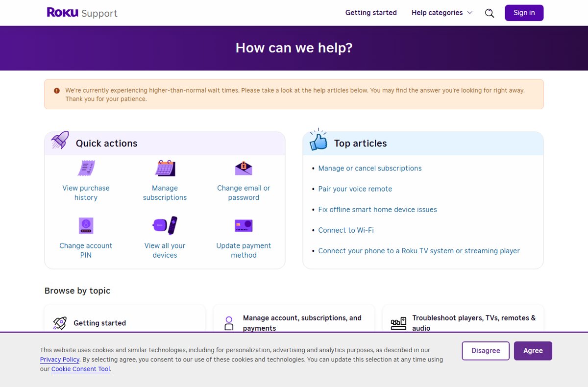
Task: Click the Update payment method card icon
Action: [x=244, y=226]
